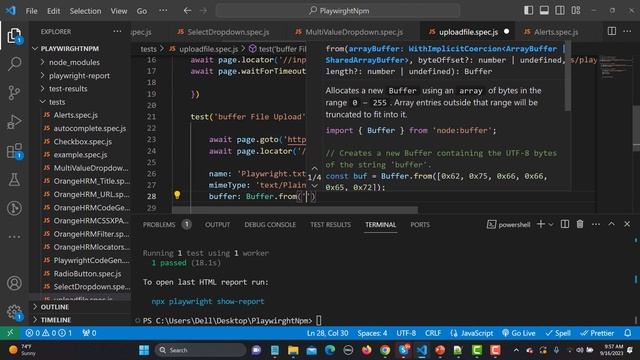Click Ln 28, Col 30 position indicator
The height and width of the screenshot is (360, 640).
tap(327, 333)
